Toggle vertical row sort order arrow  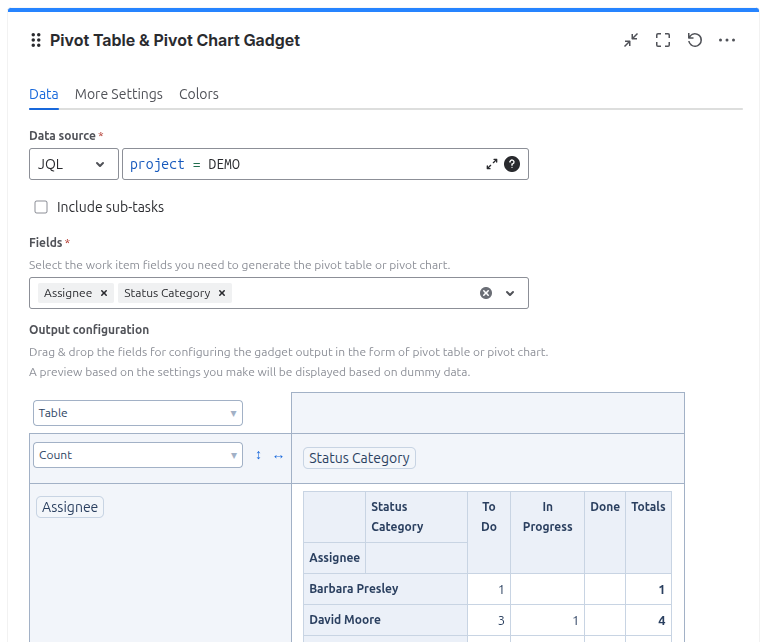tap(258, 455)
